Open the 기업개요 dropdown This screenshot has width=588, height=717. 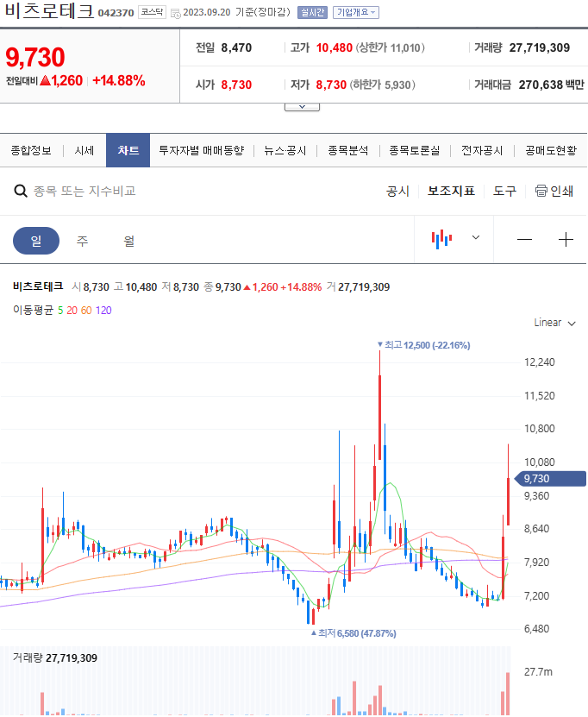(x=356, y=12)
